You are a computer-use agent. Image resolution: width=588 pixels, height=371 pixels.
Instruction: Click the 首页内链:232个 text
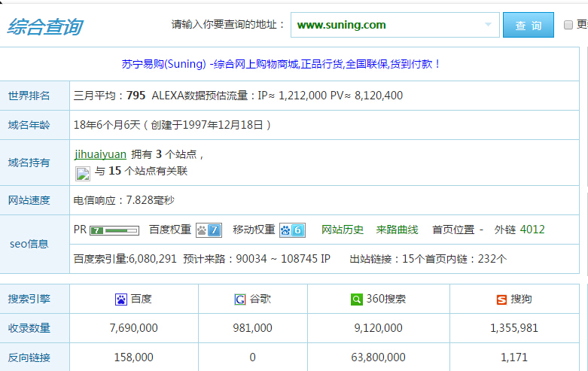pyautogui.click(x=466, y=259)
